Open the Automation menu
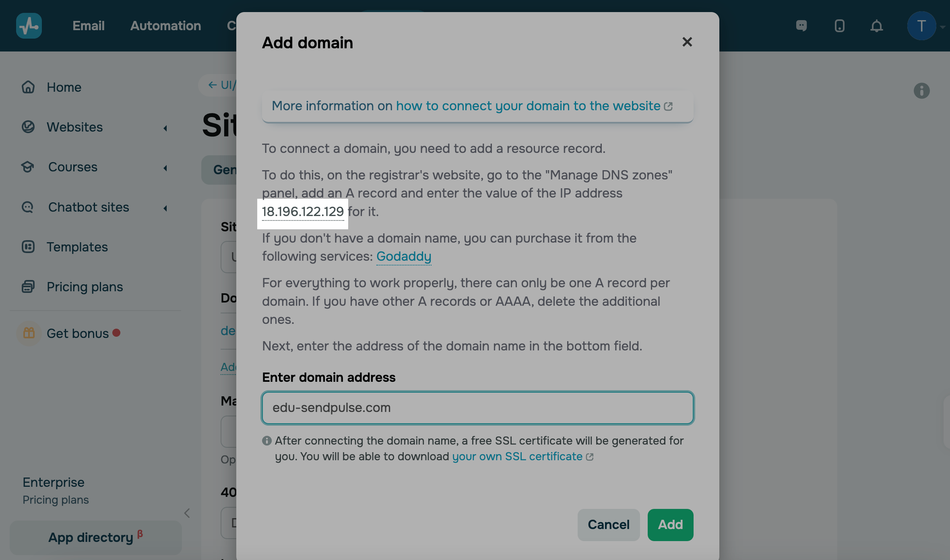 coord(165,26)
